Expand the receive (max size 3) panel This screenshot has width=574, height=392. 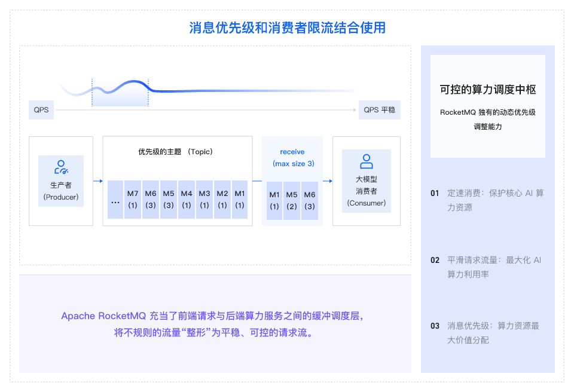click(x=292, y=158)
